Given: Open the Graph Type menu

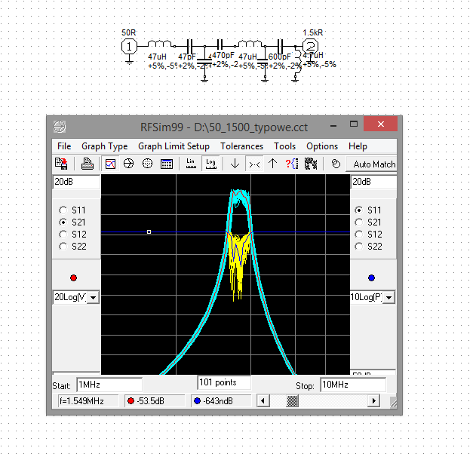Looking at the screenshot, I should tap(104, 146).
